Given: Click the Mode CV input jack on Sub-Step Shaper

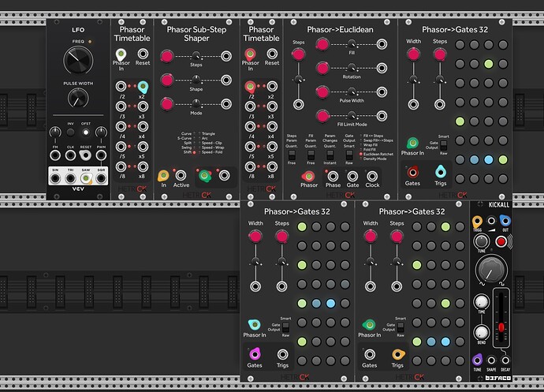Looking at the screenshot, I should point(226,104).
